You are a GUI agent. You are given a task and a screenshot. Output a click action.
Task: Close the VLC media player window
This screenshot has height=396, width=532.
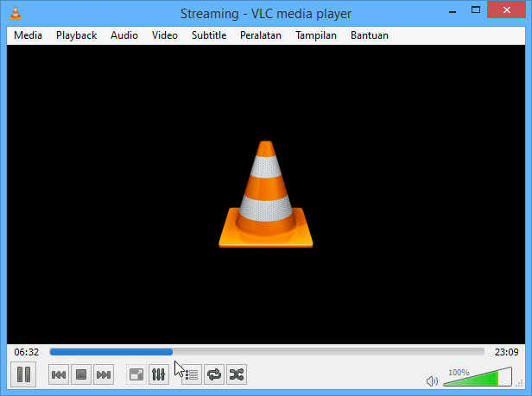coord(507,9)
